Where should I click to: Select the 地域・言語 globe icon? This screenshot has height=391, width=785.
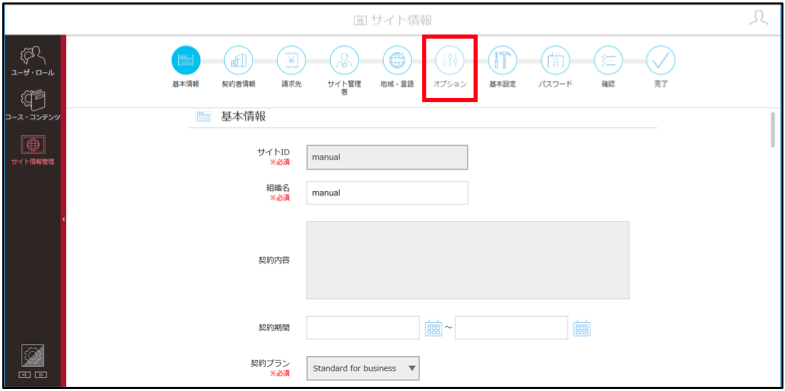point(398,60)
